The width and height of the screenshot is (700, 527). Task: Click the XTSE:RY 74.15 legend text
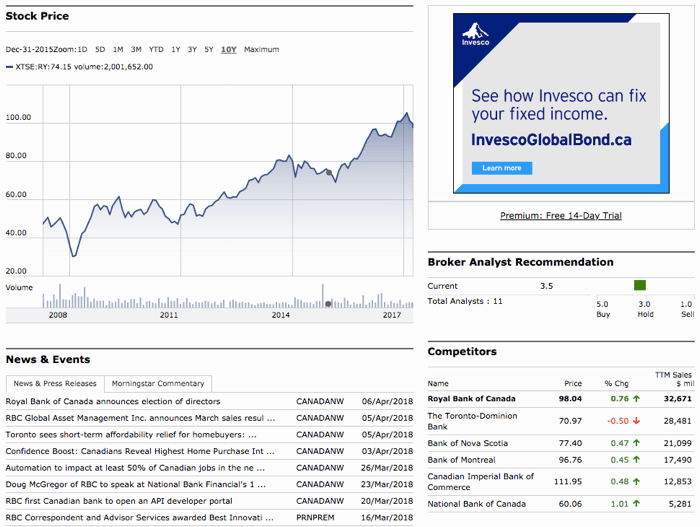[43, 67]
